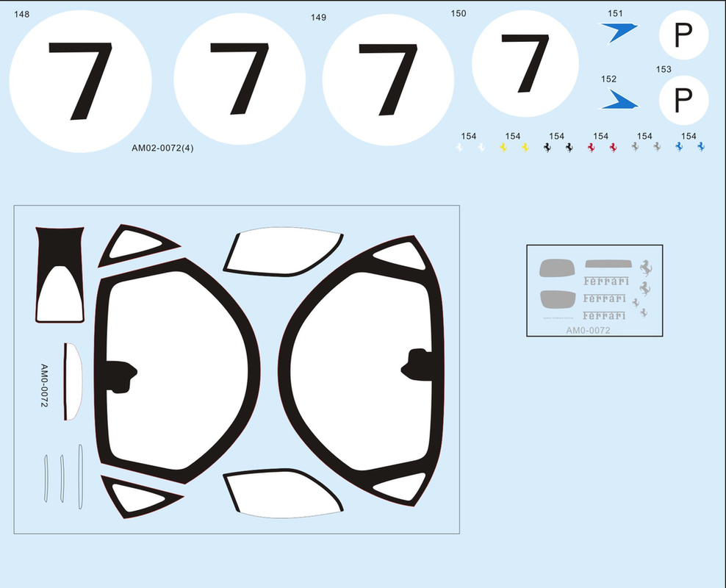Select the lower P circle numbered 153
726x588 pixels.
(x=683, y=100)
